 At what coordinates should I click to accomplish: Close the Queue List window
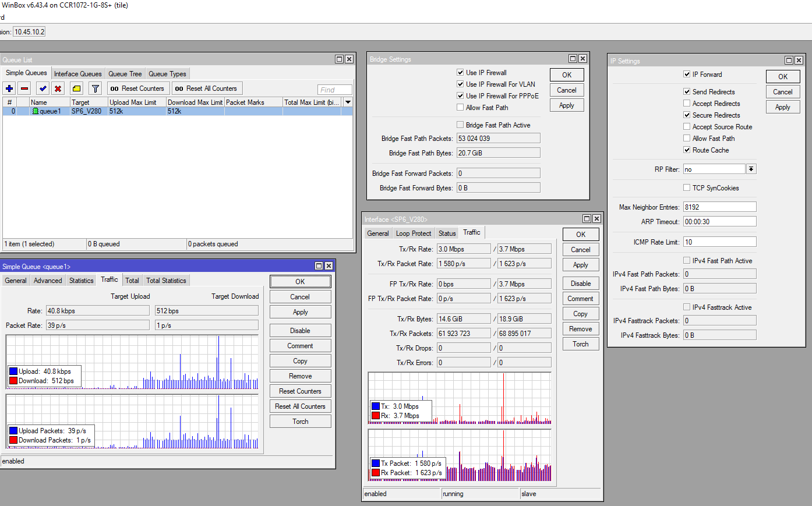coord(349,59)
